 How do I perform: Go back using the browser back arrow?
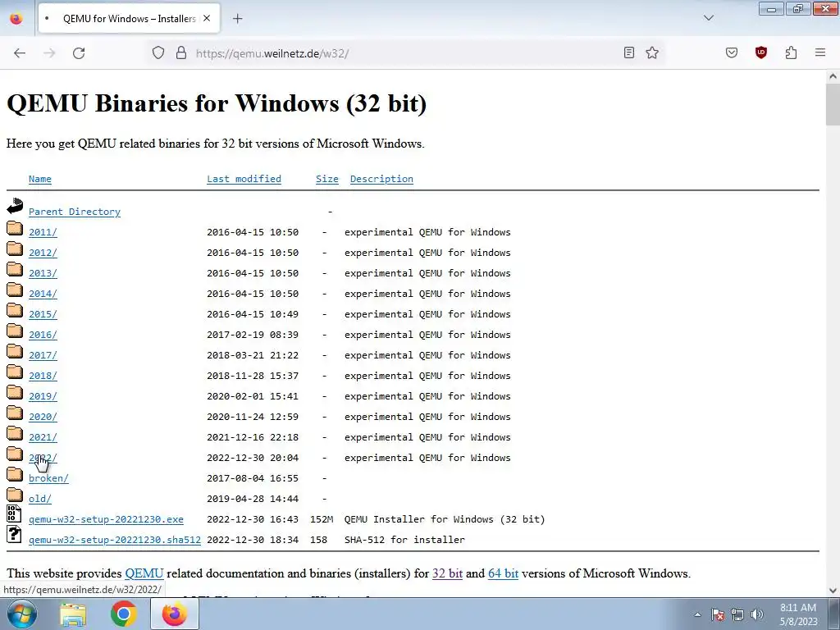tap(20, 53)
